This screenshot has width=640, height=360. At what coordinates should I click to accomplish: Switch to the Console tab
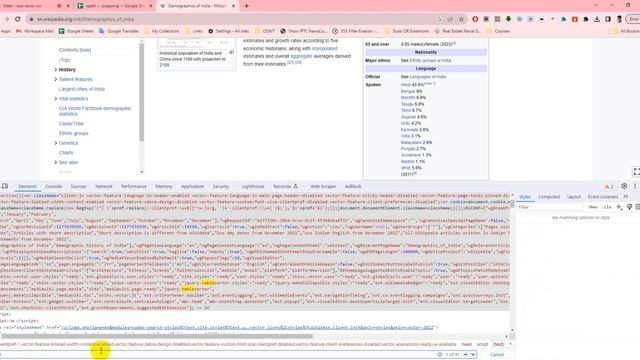click(53, 187)
